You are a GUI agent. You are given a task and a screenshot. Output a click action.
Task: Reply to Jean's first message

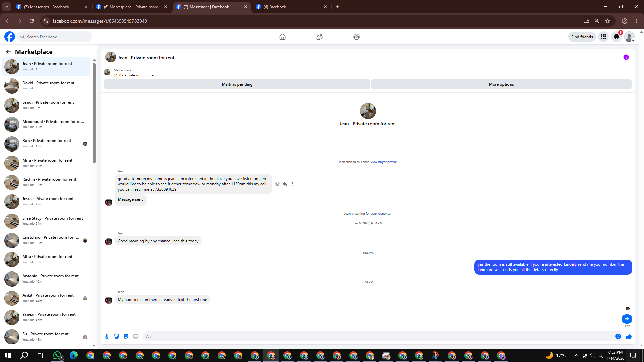click(285, 184)
